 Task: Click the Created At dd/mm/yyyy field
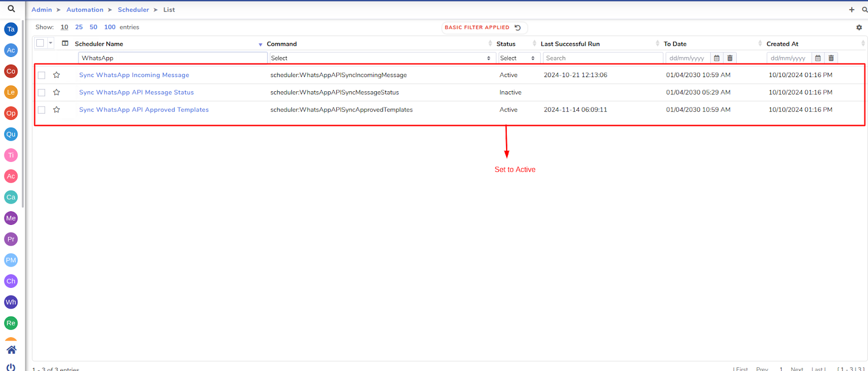coord(789,58)
